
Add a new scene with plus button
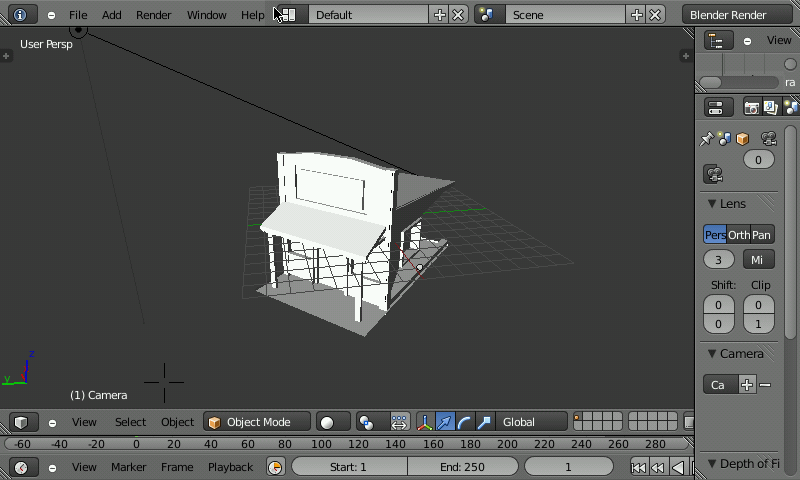tap(636, 15)
